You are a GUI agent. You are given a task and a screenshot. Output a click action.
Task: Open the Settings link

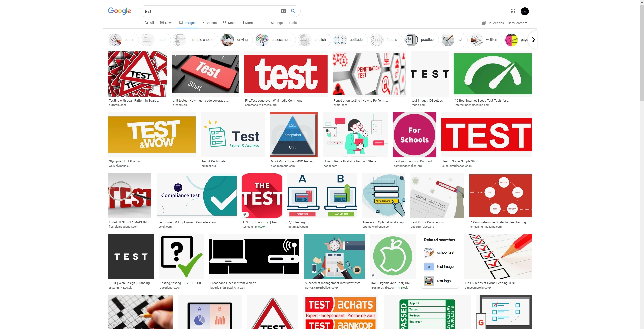276,23
